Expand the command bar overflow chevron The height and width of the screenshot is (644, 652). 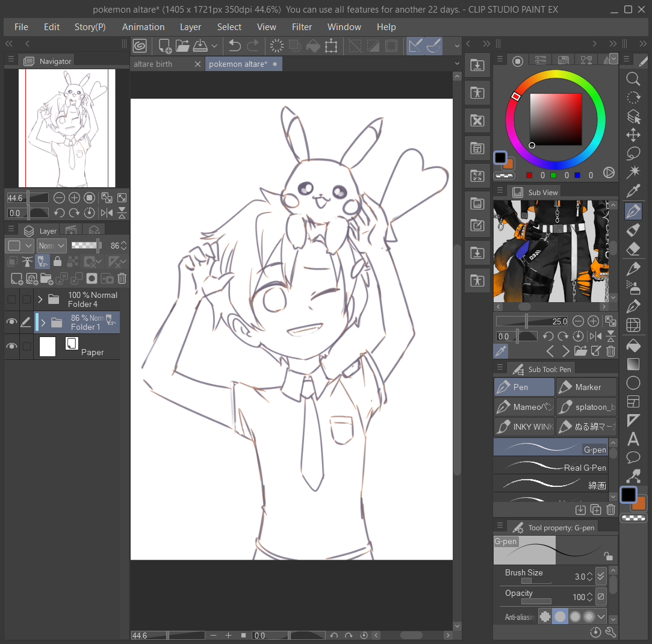coord(457,46)
